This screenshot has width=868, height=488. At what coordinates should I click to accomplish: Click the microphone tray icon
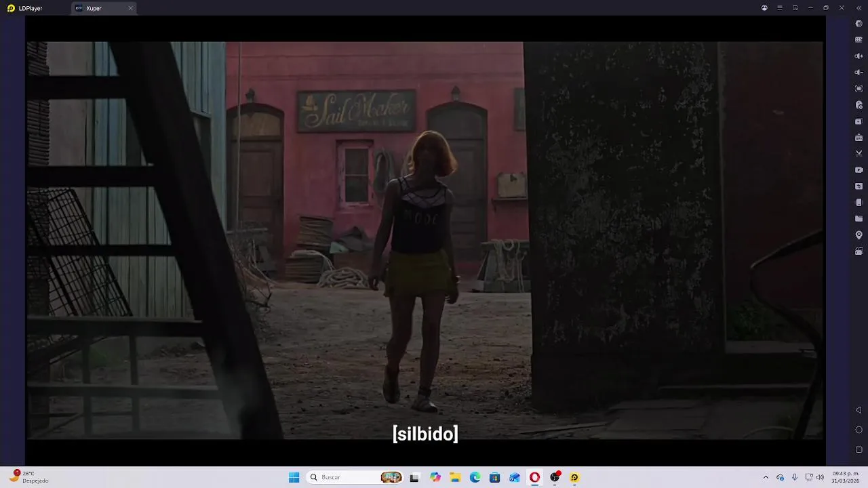[x=794, y=477]
